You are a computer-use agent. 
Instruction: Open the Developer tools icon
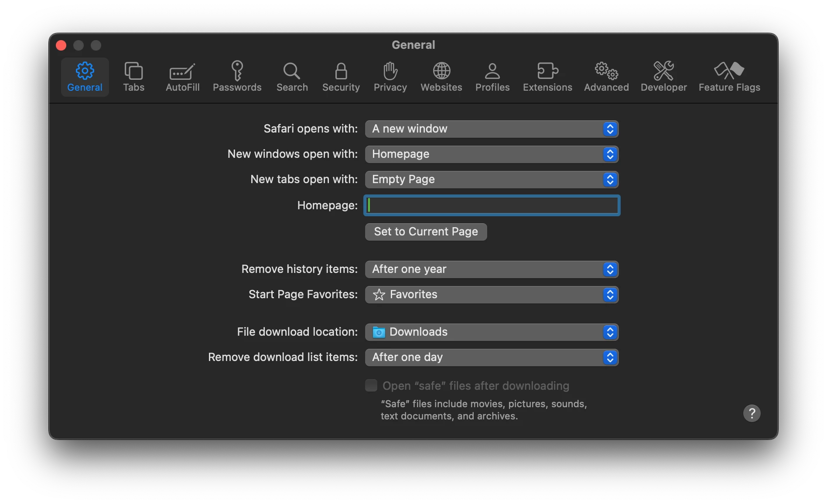[x=663, y=71]
